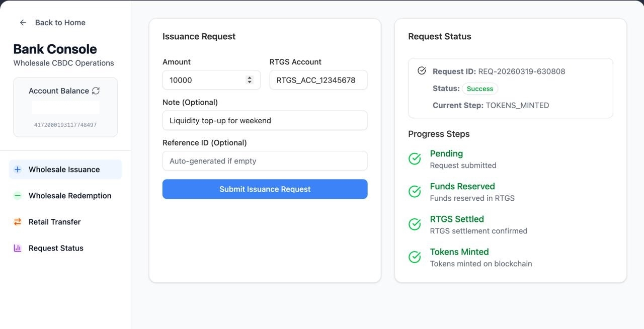
Task: Click the Request Status chart icon
Action: pyautogui.click(x=18, y=248)
